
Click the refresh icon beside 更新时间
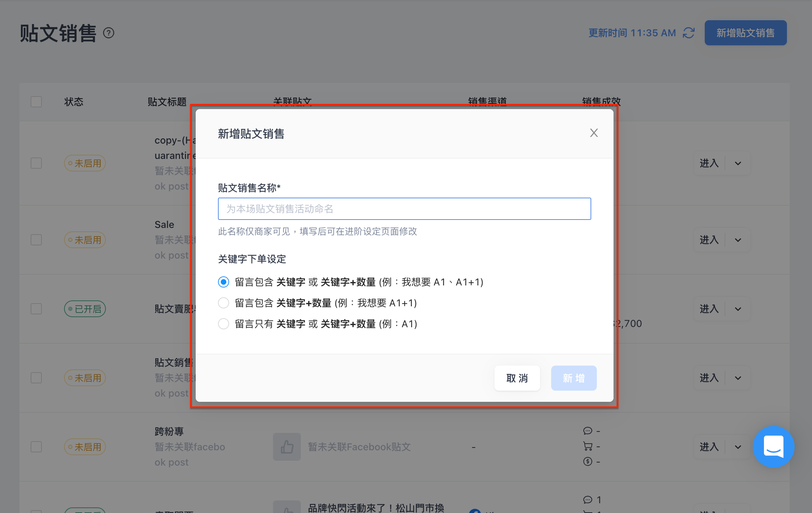688,33
